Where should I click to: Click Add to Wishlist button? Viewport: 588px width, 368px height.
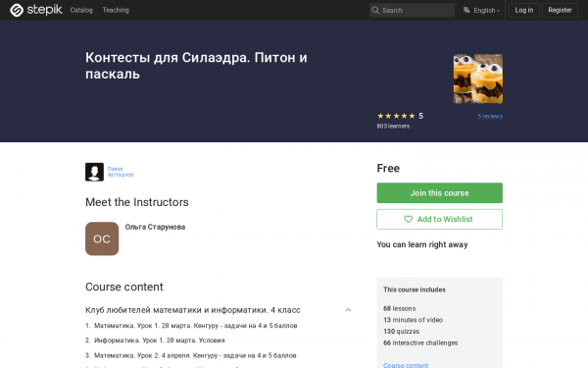click(x=439, y=219)
